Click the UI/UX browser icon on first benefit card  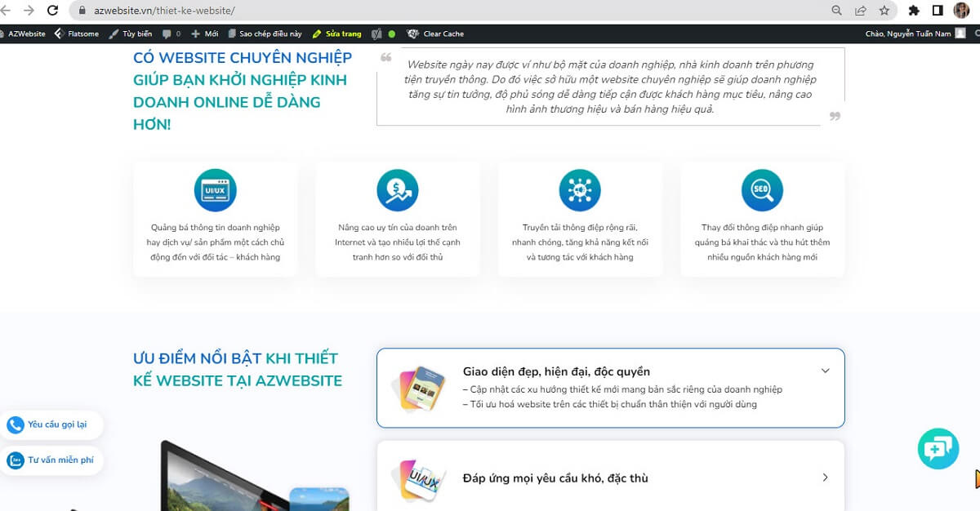214,189
